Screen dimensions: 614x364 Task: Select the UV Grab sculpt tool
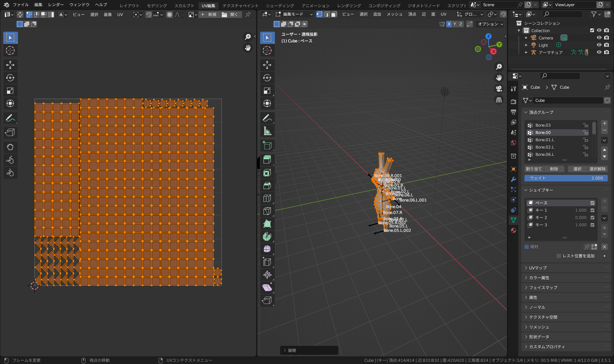(x=10, y=147)
